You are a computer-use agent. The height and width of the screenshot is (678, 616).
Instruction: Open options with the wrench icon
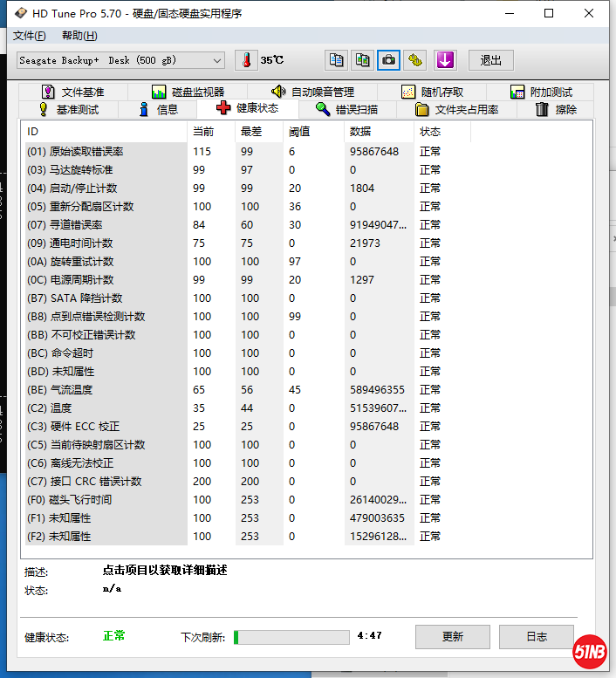tap(415, 60)
